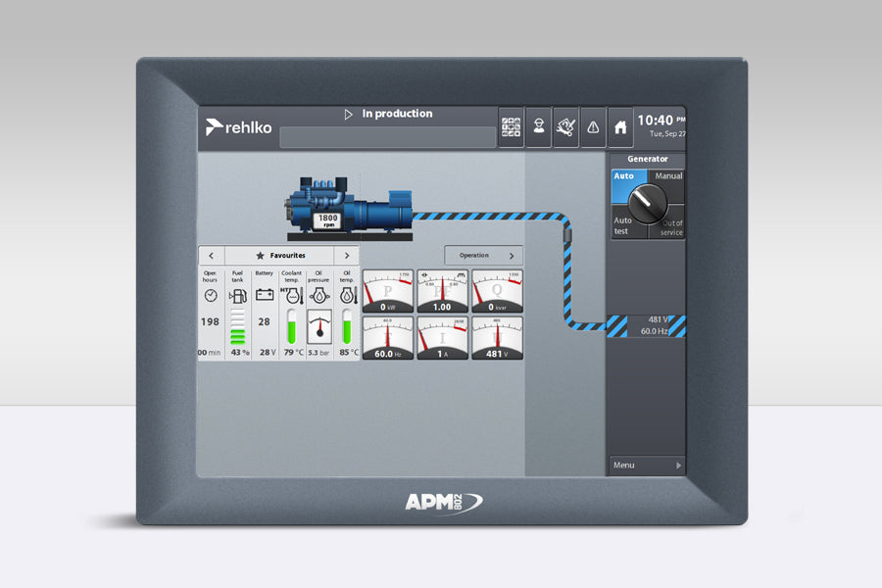Set generator to Out of service
This screenshot has height=588, width=882.
671,227
